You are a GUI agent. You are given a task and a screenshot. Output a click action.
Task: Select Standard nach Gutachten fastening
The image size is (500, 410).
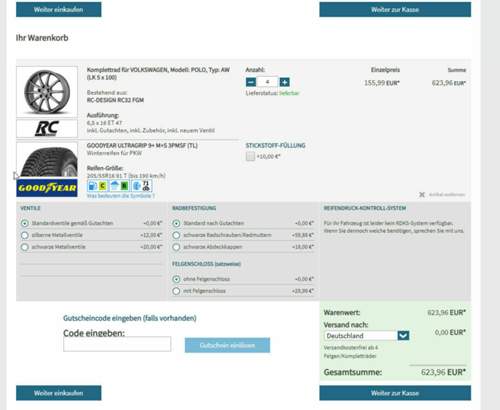176,223
